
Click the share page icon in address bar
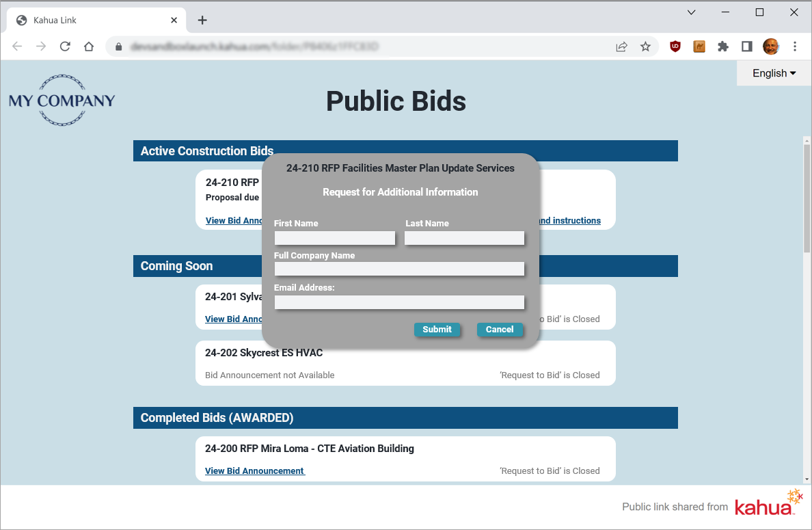621,47
